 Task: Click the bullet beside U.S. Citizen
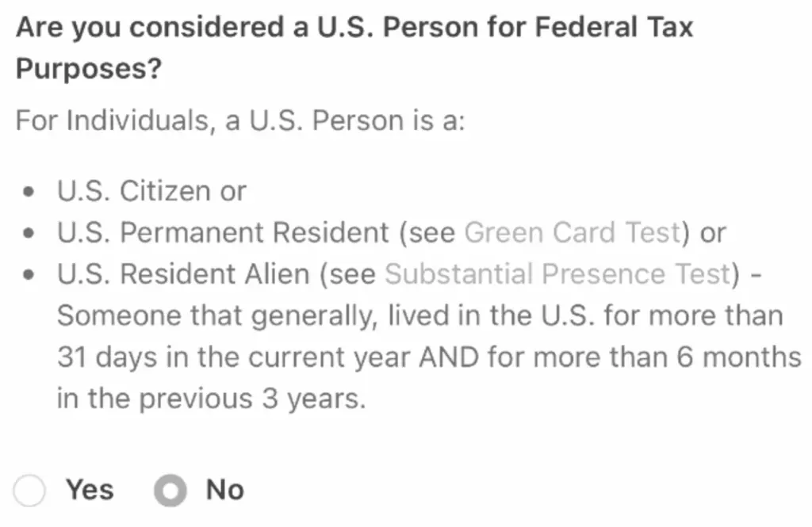(x=29, y=192)
